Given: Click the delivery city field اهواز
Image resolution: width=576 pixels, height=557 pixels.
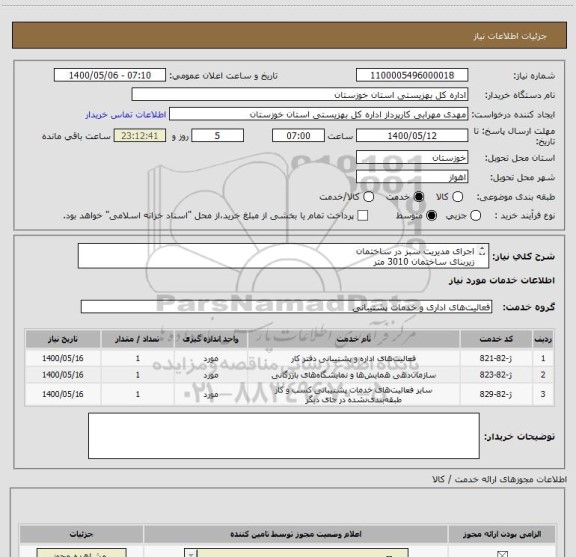Looking at the screenshot, I should coord(412,177).
